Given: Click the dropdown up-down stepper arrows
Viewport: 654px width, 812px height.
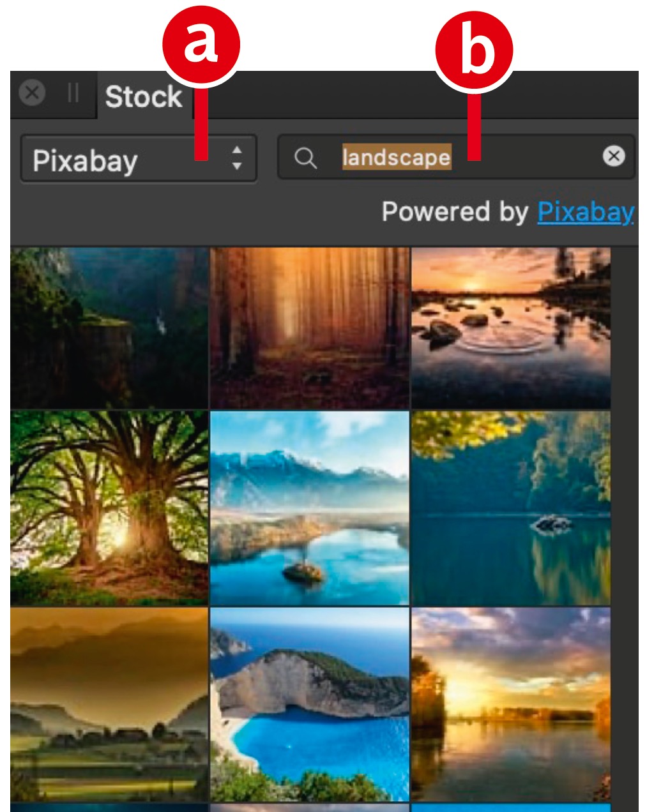Looking at the screenshot, I should coord(237,158).
